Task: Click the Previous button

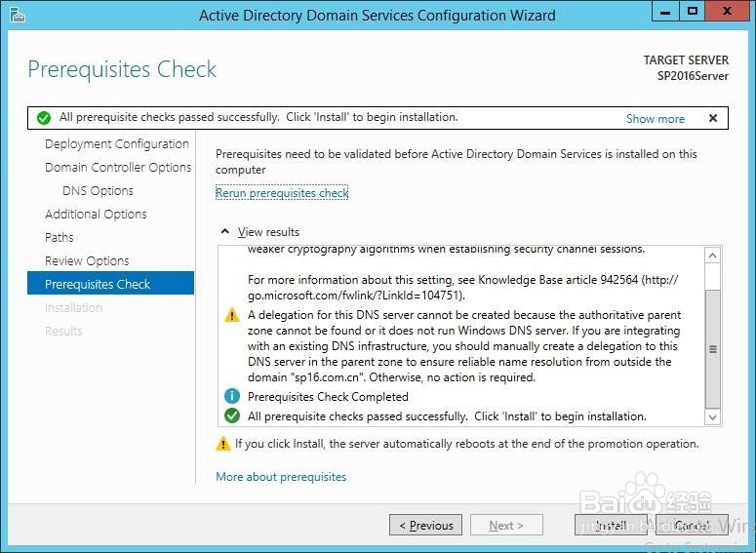Action: pyautogui.click(x=425, y=525)
